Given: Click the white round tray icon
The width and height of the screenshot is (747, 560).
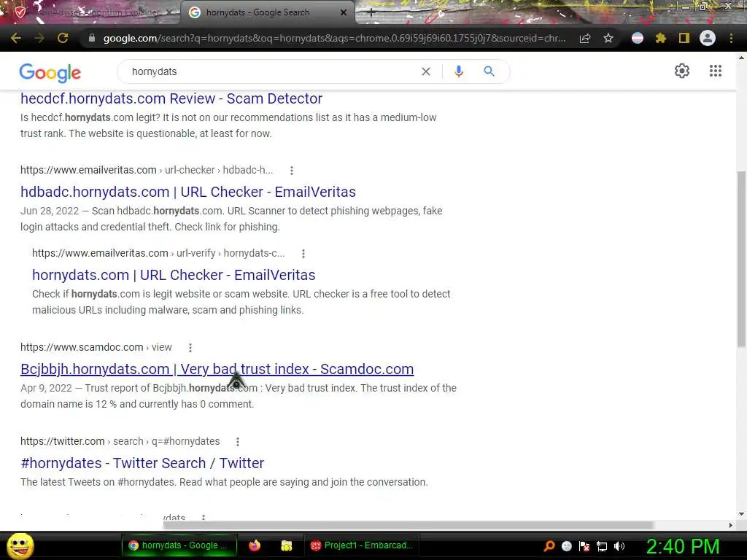Looking at the screenshot, I should tap(567, 546).
